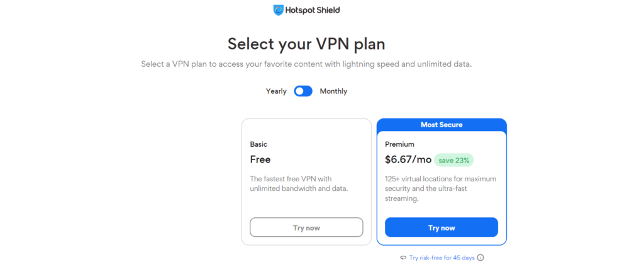Click the $6.67/mo price text
This screenshot has width=644, height=279.
click(x=408, y=160)
